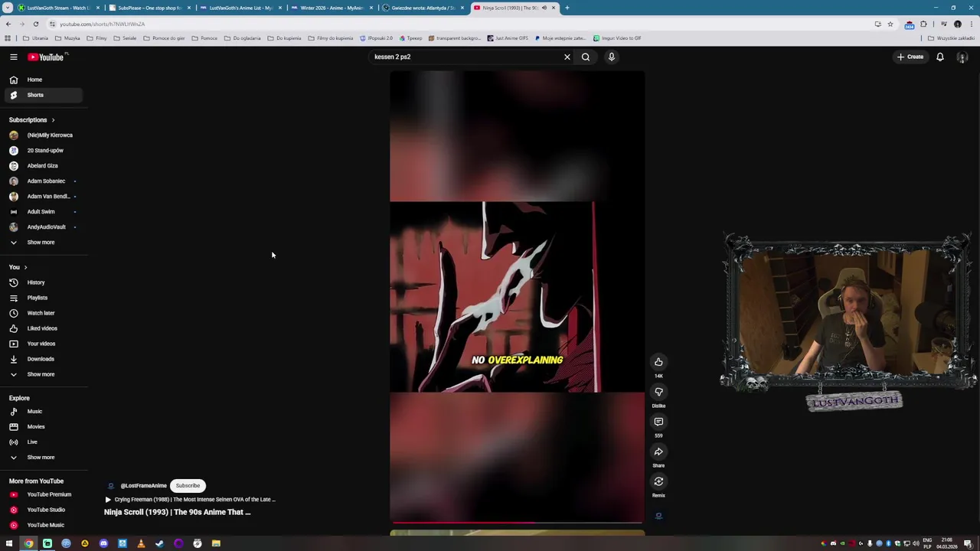Click the Create button
Image resolution: width=980 pixels, height=551 pixels.
(x=911, y=57)
